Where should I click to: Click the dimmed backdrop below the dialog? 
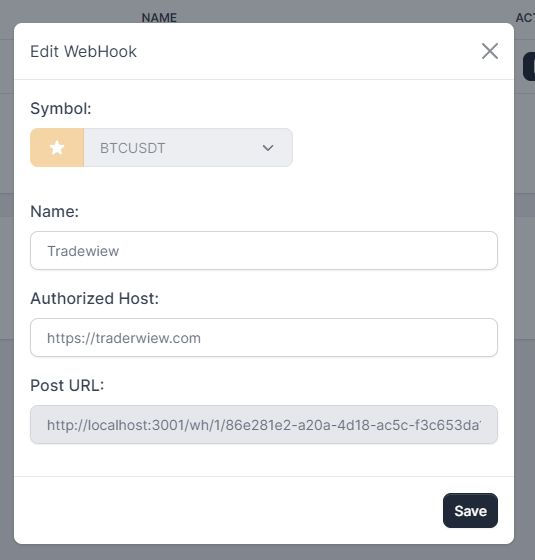268,553
